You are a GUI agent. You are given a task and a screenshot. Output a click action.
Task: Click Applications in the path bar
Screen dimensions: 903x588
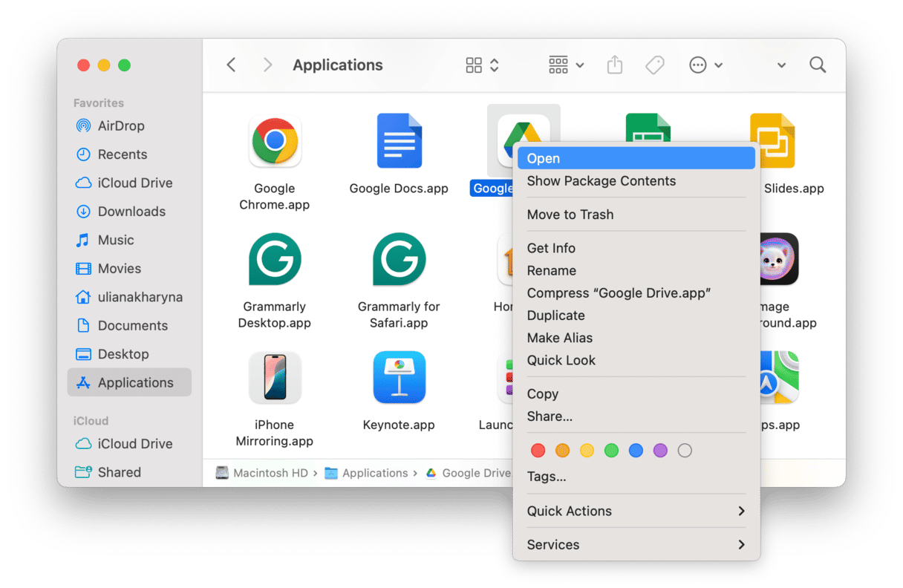367,473
